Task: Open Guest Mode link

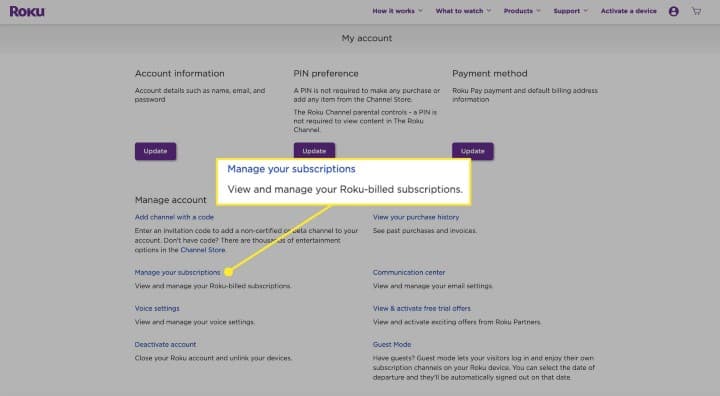Action: point(392,345)
